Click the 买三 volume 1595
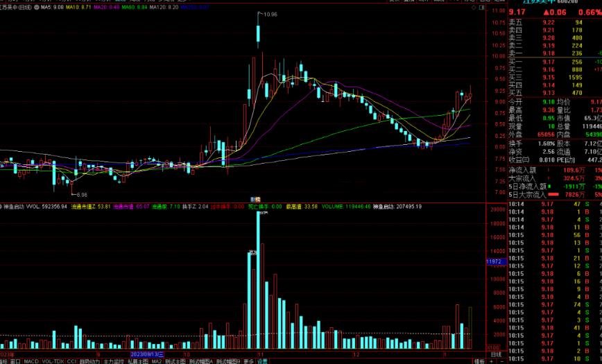The image size is (602, 364). 575,77
